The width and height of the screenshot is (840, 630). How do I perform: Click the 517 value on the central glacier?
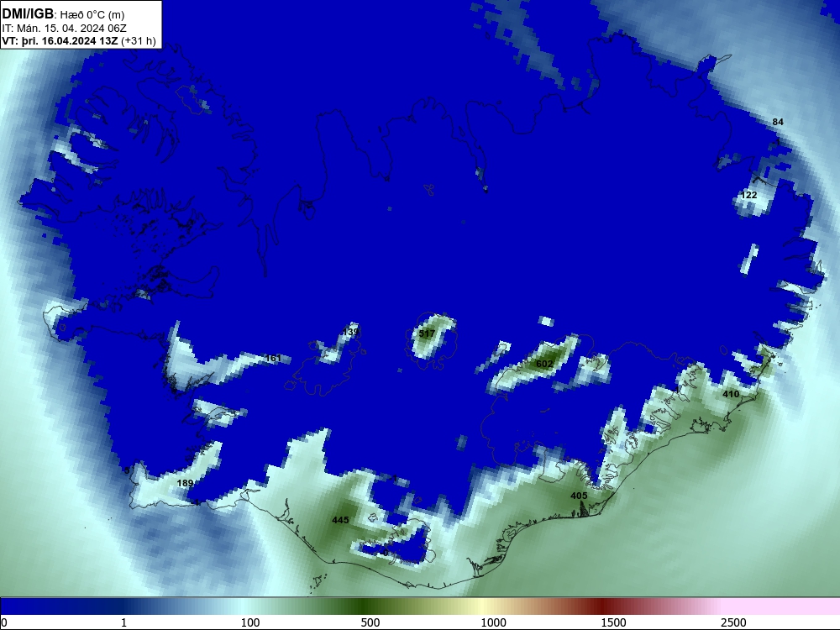tap(427, 333)
